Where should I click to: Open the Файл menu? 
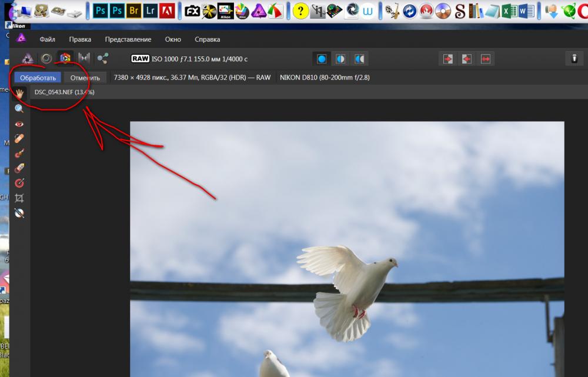pyautogui.click(x=47, y=39)
